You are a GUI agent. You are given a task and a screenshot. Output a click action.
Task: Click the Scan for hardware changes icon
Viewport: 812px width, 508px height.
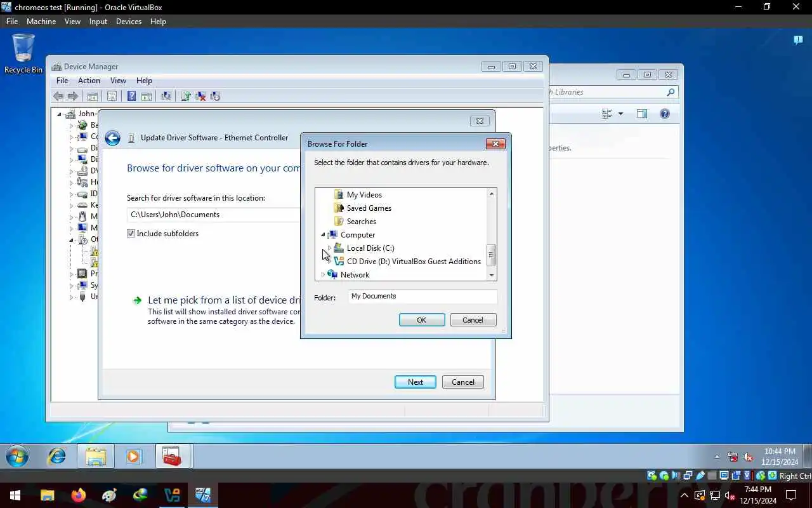pos(166,97)
